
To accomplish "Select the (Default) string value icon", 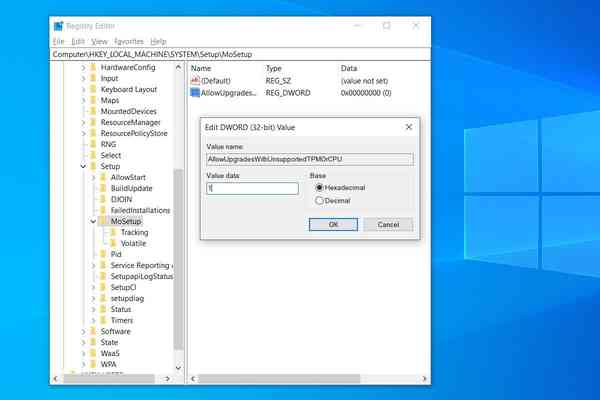I will [195, 80].
